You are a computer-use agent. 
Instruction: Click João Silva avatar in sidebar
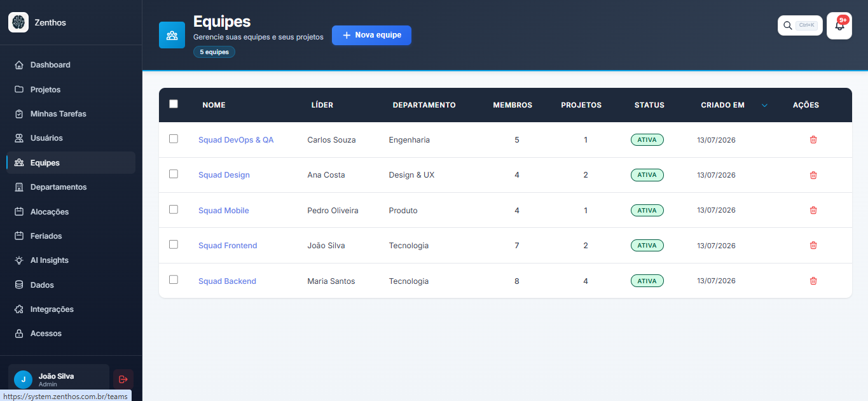point(24,379)
